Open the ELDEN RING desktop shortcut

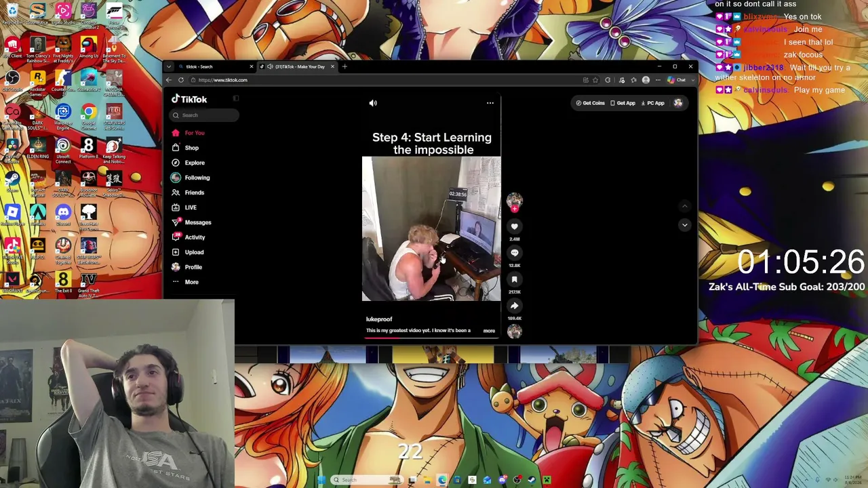tap(38, 148)
